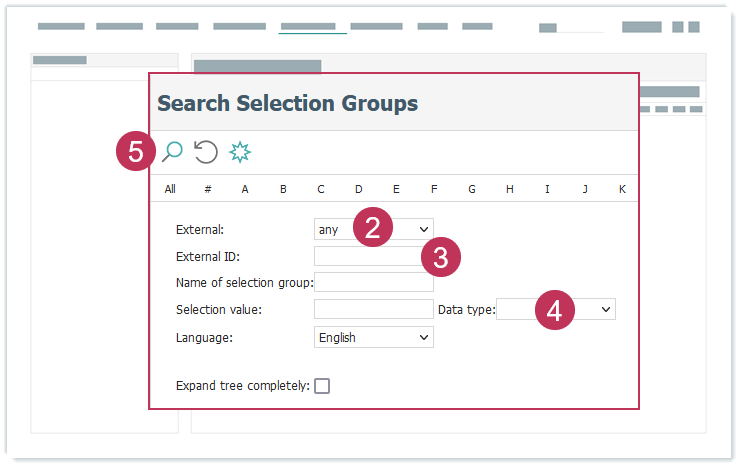Filter by letter B
741x468 pixels.
point(283,189)
